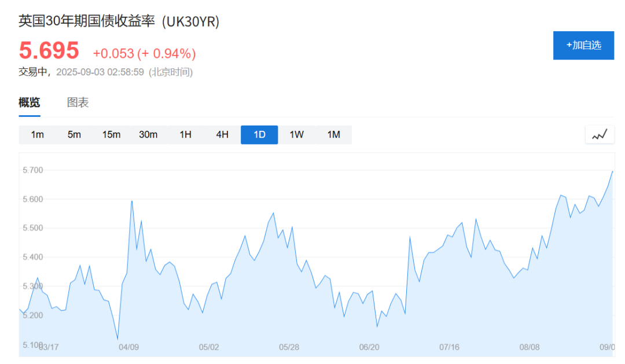Select the 5m interval
The height and width of the screenshot is (364, 625).
[x=74, y=135]
